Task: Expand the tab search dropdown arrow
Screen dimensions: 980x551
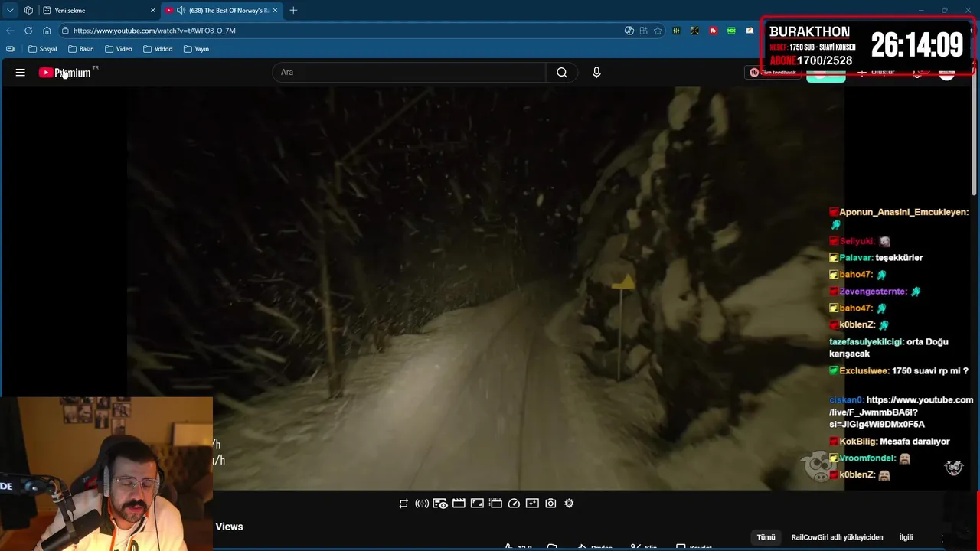Action: tap(10, 11)
